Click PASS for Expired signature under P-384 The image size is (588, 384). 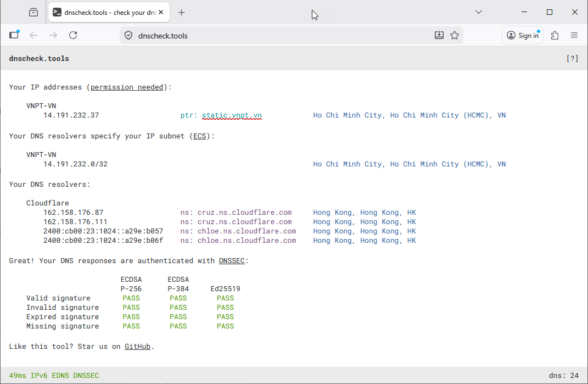pyautogui.click(x=178, y=317)
